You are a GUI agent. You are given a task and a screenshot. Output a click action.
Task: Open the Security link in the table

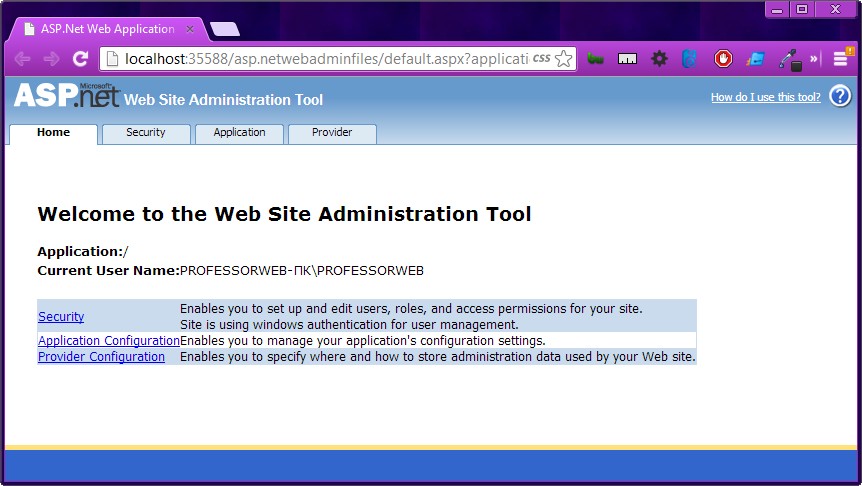tap(61, 317)
